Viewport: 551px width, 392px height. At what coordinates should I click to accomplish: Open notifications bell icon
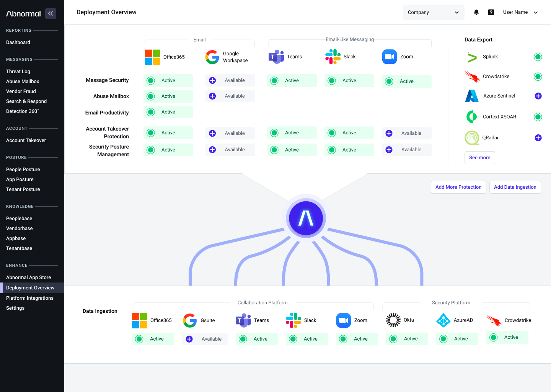click(476, 12)
